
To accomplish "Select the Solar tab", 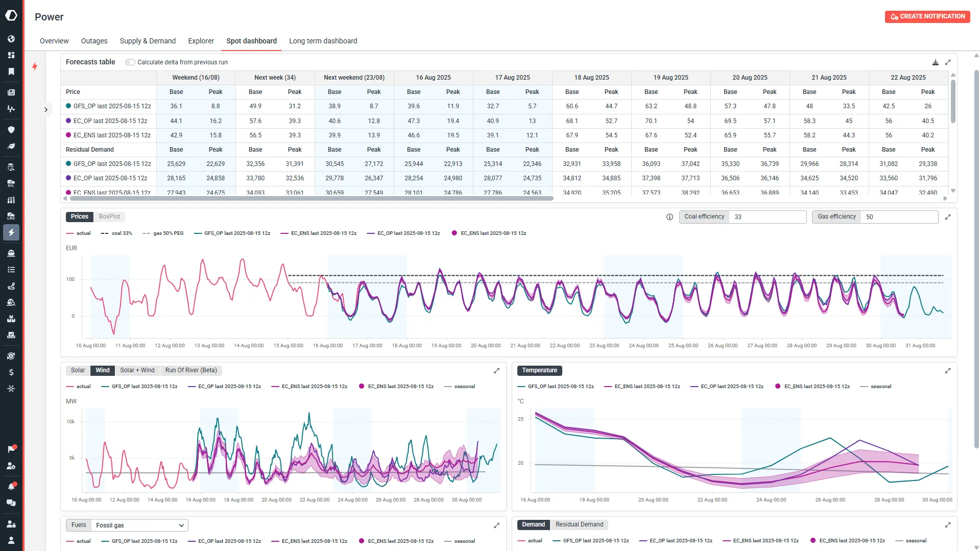I will (x=78, y=371).
